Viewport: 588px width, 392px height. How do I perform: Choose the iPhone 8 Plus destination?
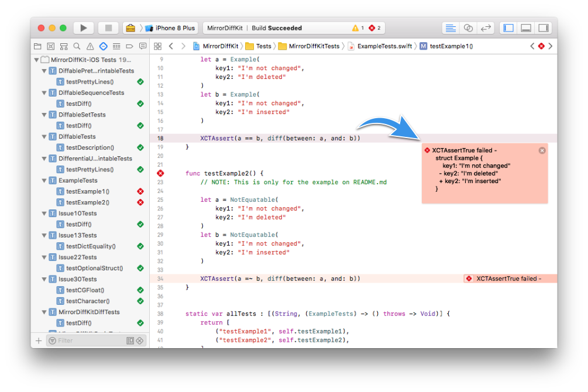[170, 27]
